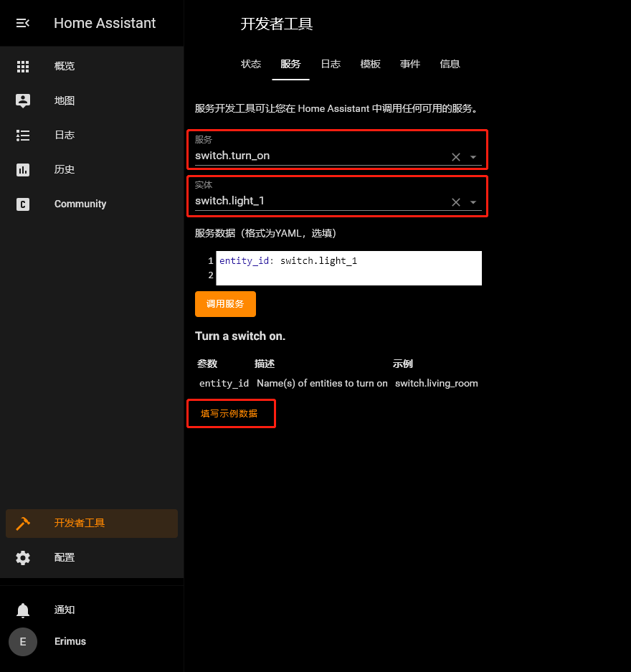The width and height of the screenshot is (631, 672).
Task: Open the 事件 tab
Action: click(410, 65)
